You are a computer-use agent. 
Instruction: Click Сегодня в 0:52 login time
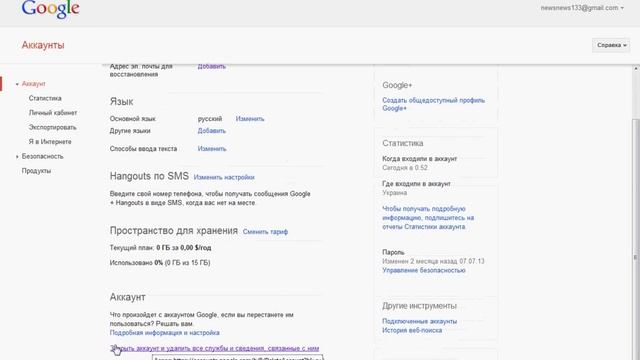tap(405, 168)
